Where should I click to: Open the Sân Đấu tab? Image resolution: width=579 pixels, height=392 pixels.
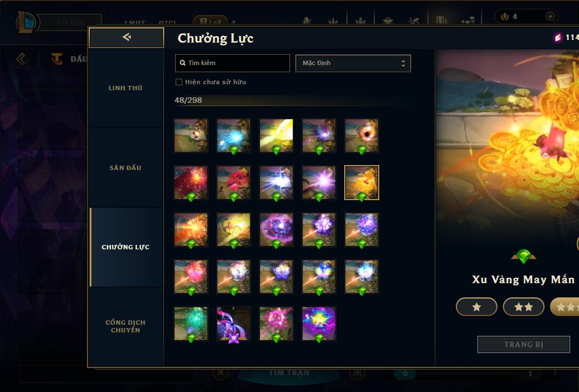[x=125, y=168]
